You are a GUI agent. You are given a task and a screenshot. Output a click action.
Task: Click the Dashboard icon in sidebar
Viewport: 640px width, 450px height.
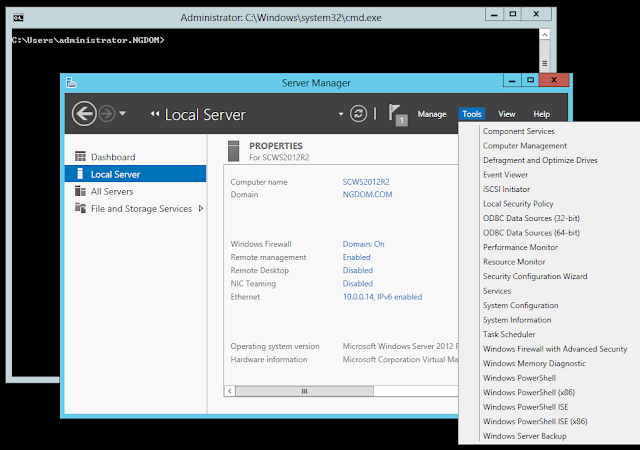[x=80, y=156]
